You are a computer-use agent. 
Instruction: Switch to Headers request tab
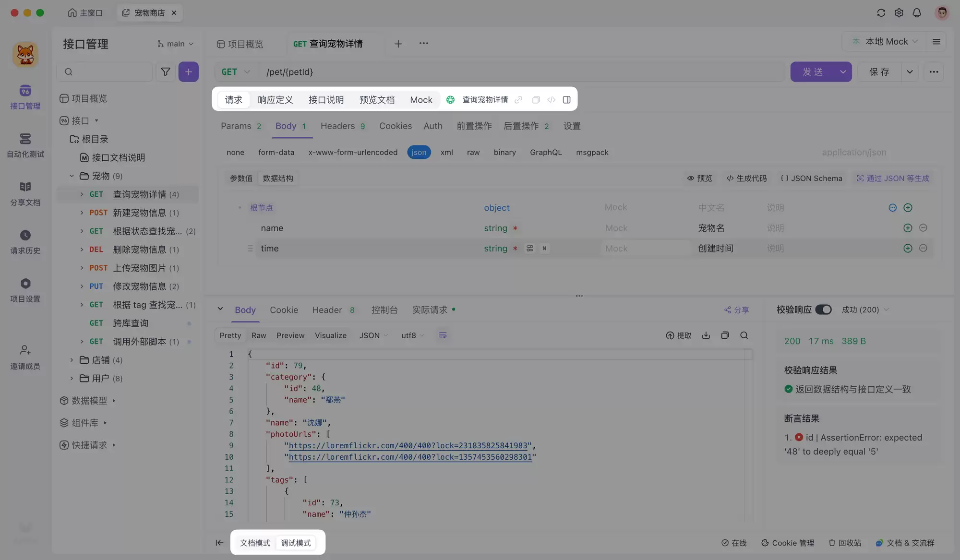(343, 126)
